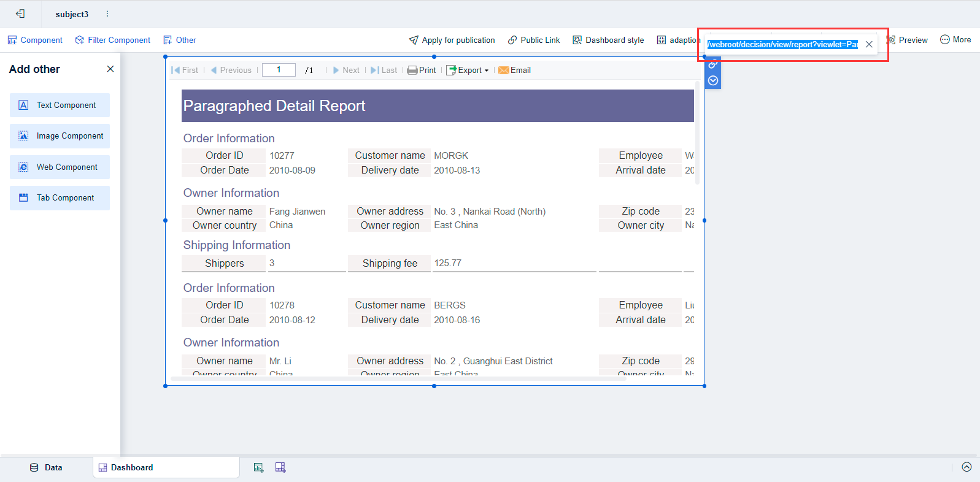Click the add chart icon in bottom bar
980x482 pixels.
coord(259,467)
